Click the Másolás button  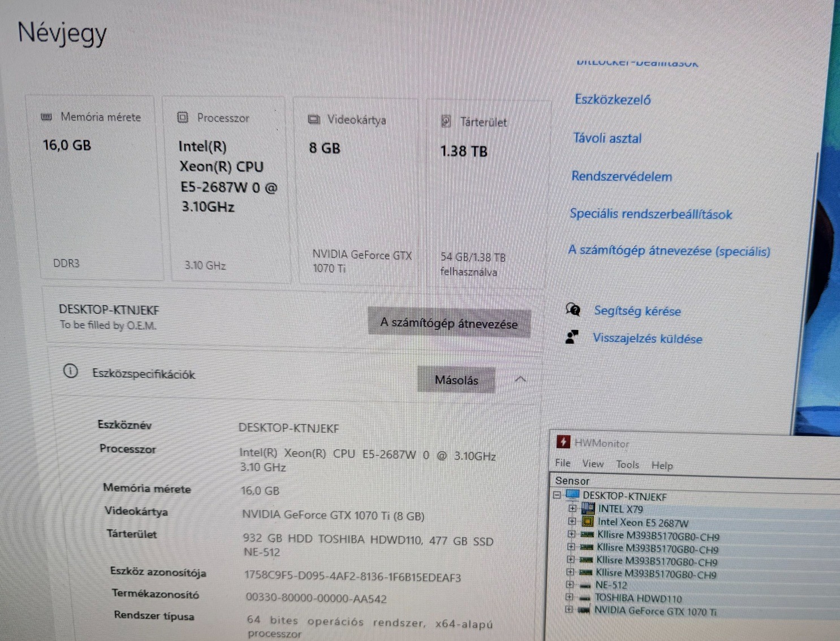point(456,380)
